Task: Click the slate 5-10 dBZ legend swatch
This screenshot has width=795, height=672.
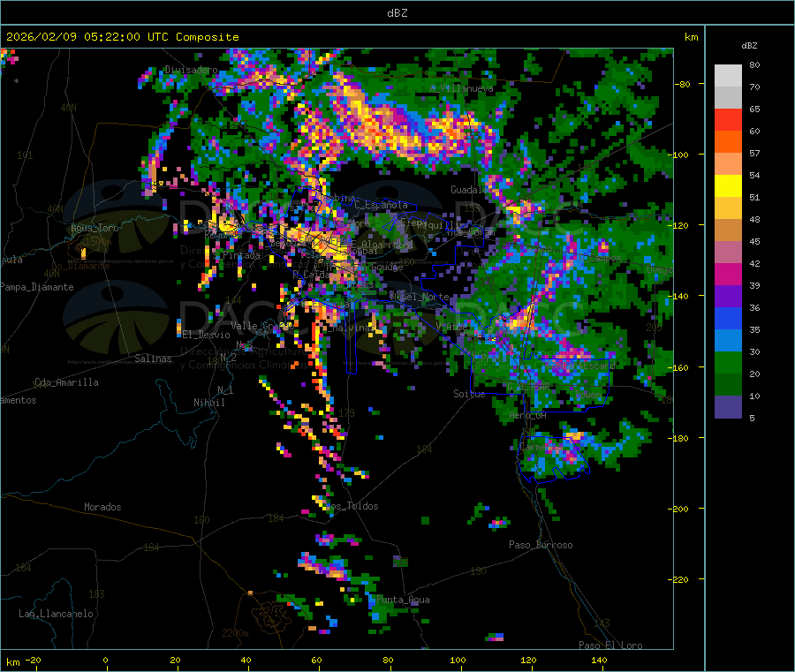Action: click(728, 407)
